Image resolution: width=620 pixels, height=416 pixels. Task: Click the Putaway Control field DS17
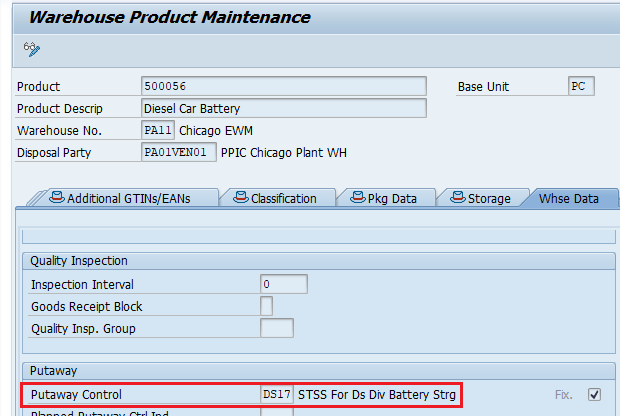click(277, 395)
